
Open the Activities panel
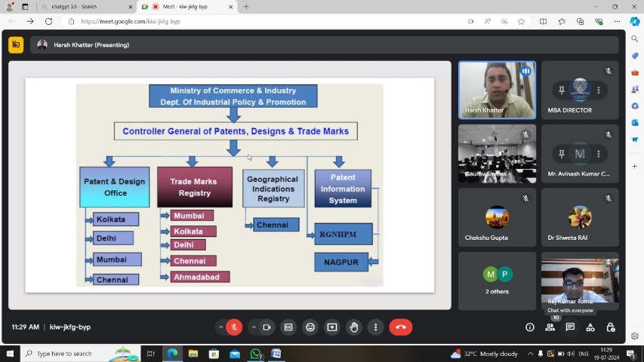coord(590,327)
